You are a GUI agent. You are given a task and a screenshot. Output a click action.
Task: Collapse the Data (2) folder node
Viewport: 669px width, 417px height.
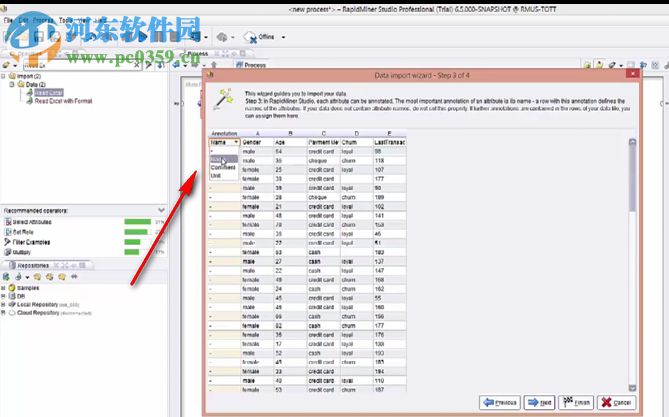click(12, 84)
